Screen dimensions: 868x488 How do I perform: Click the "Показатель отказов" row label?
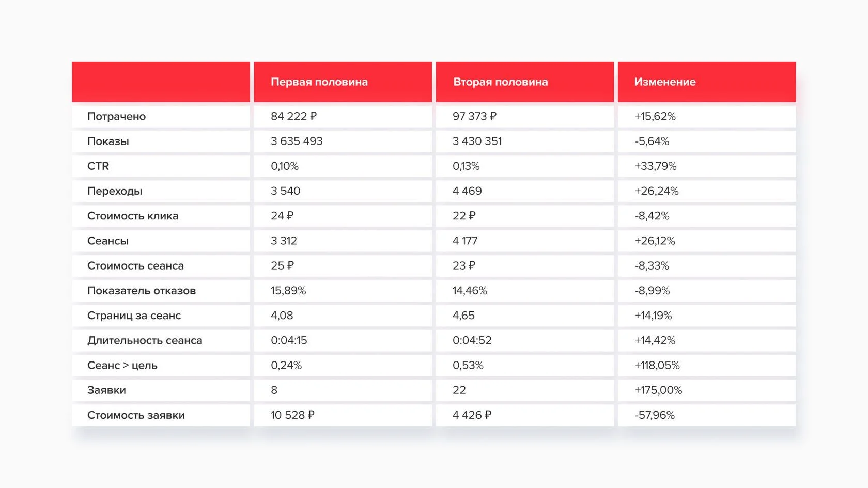tap(142, 291)
